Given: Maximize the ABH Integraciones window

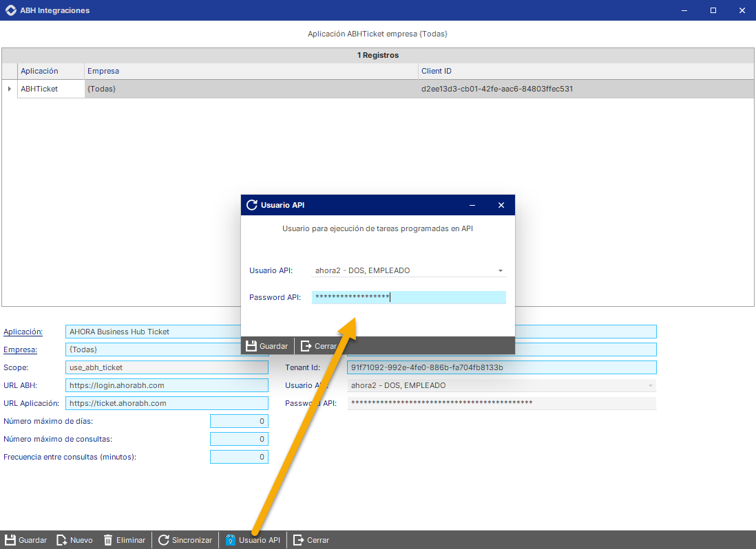Looking at the screenshot, I should click(713, 10).
